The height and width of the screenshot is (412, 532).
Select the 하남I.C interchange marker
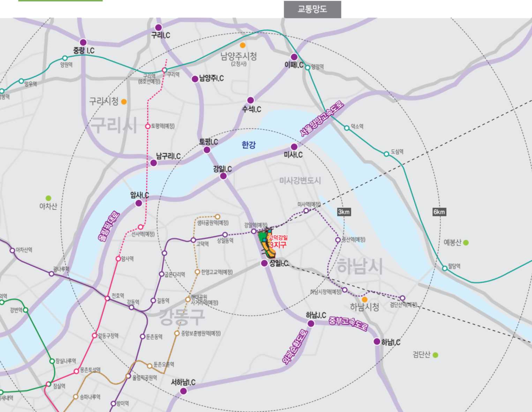click(377, 342)
